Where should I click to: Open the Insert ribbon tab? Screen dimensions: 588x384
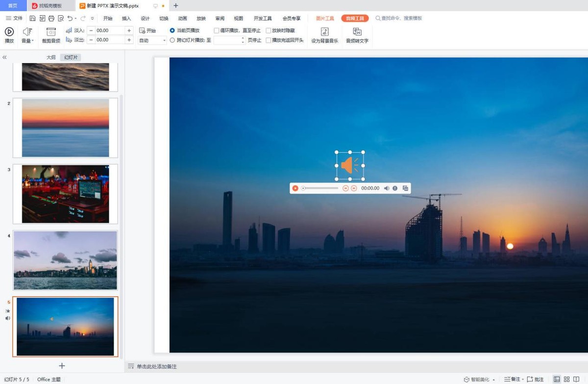(126, 19)
